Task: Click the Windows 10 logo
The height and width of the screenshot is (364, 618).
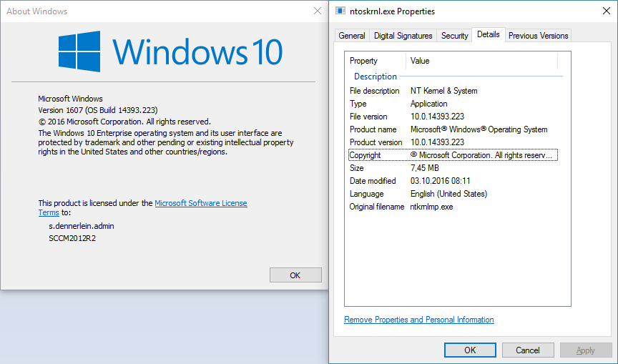Action: [171, 51]
